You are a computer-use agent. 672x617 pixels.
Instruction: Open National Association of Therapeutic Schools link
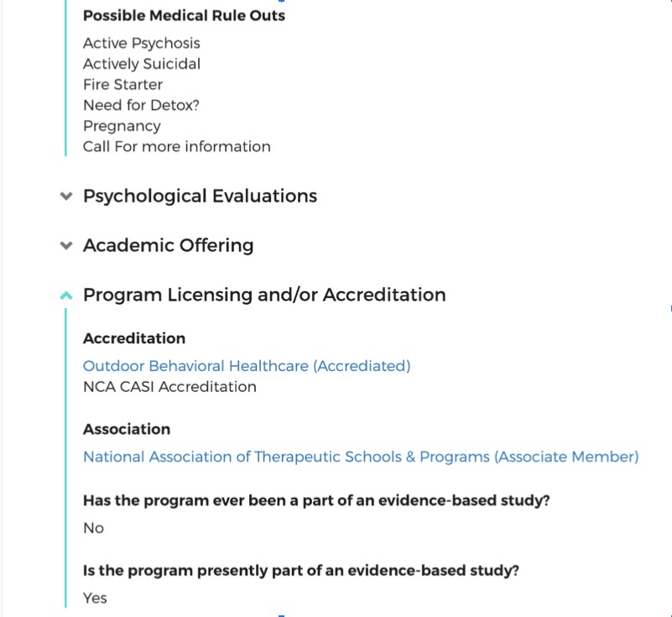(361, 457)
